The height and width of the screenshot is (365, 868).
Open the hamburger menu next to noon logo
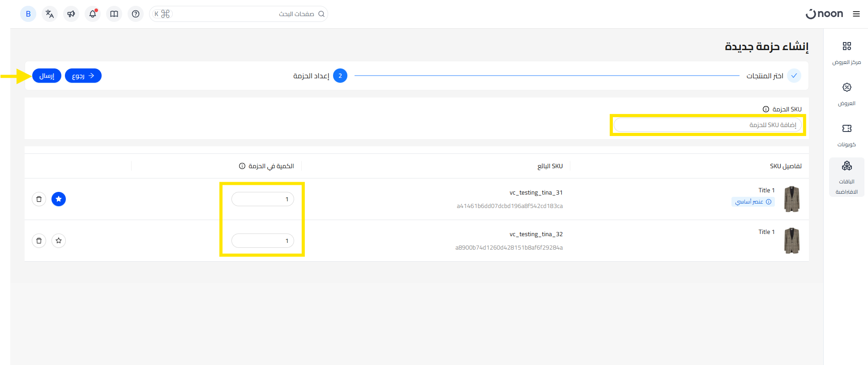[856, 14]
